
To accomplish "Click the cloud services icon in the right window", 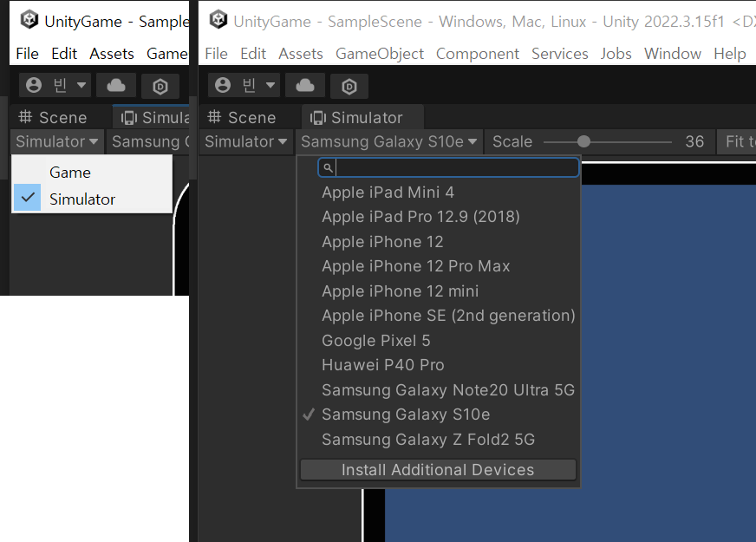I will pos(304,85).
